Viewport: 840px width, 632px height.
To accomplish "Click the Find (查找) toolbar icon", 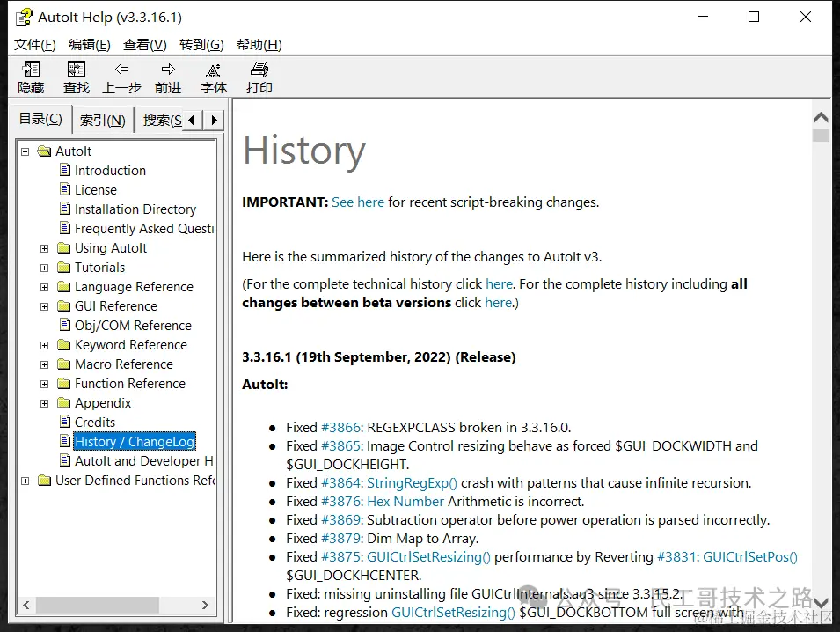I will [x=76, y=70].
